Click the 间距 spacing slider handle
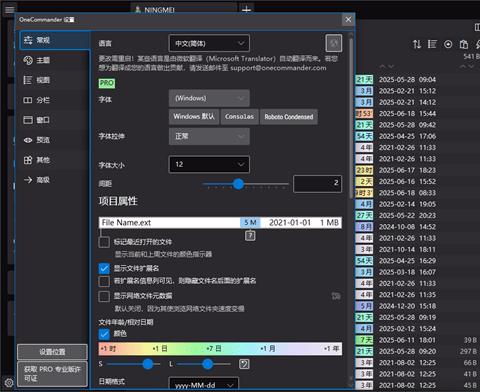Viewport: 480px width, 392px height. click(x=238, y=184)
